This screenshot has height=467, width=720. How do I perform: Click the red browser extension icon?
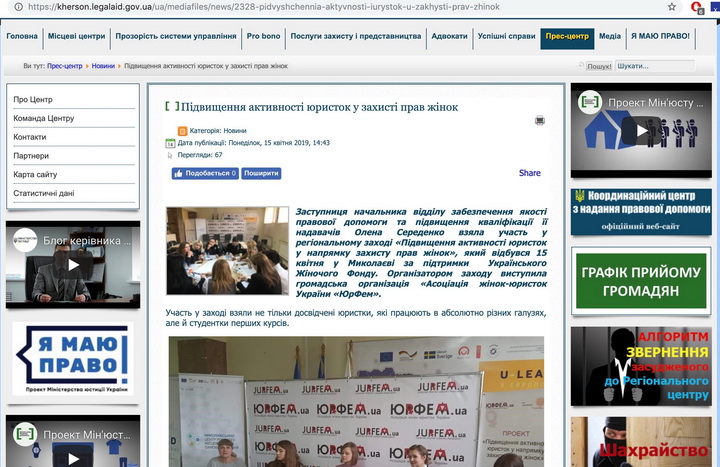click(696, 6)
